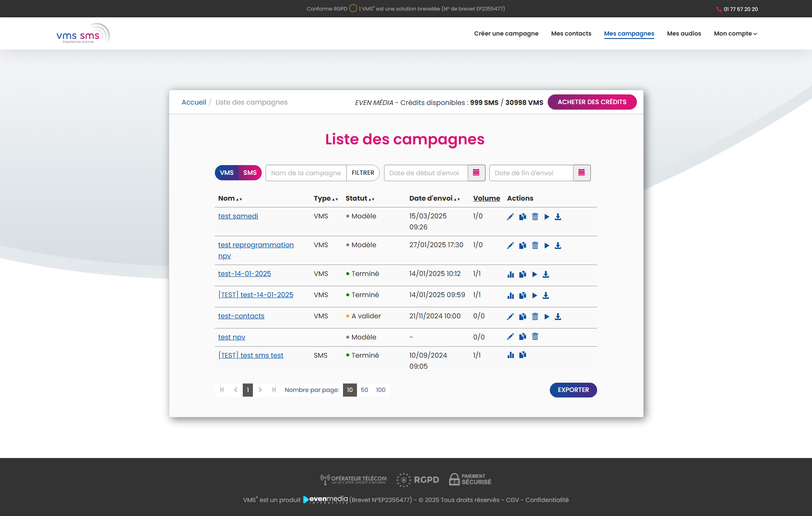Click the EXPORTER button
812x516 pixels.
[573, 390]
